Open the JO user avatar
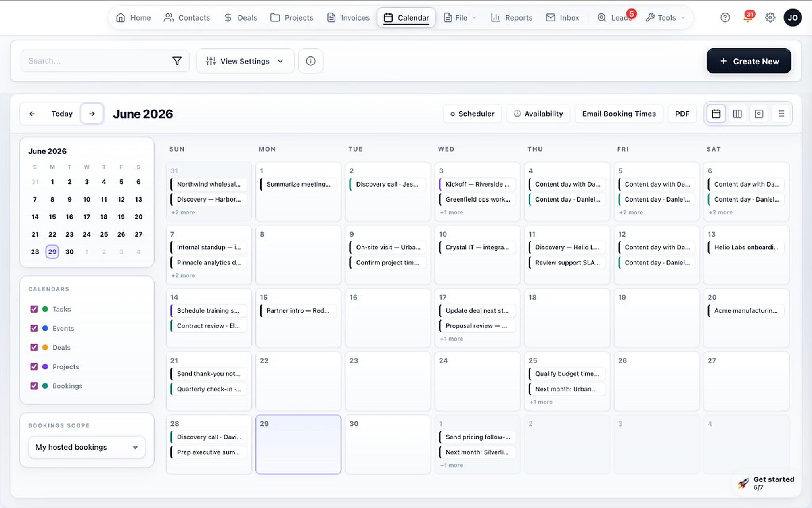Screen dimensions: 812x508 coord(792,17)
